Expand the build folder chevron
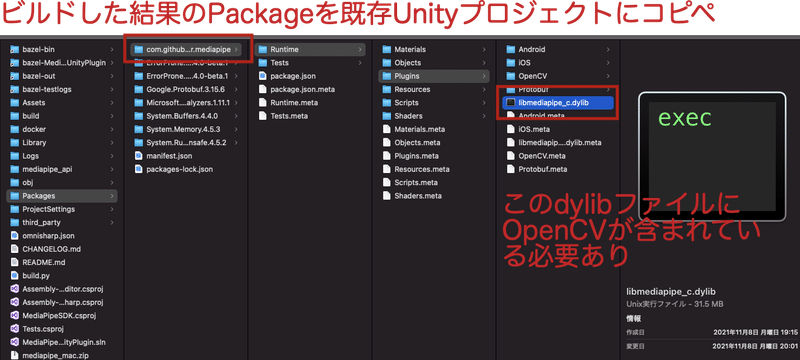The height and width of the screenshot is (360, 800). (112, 116)
